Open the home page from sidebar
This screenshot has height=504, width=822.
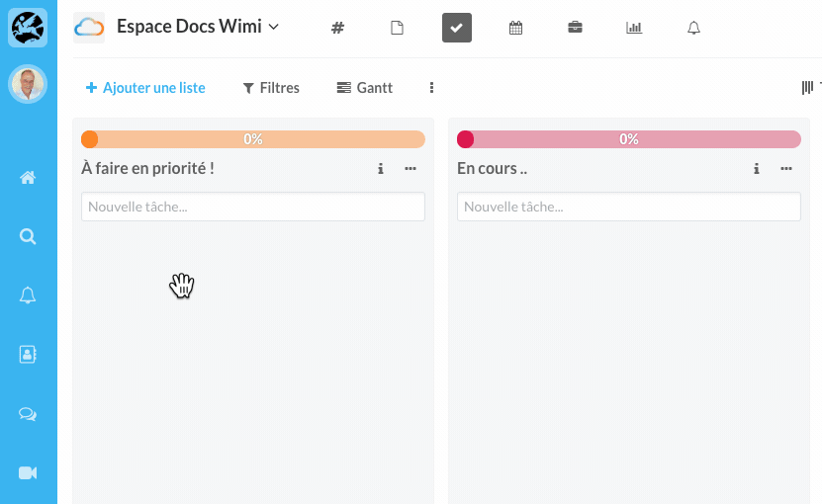[28, 178]
